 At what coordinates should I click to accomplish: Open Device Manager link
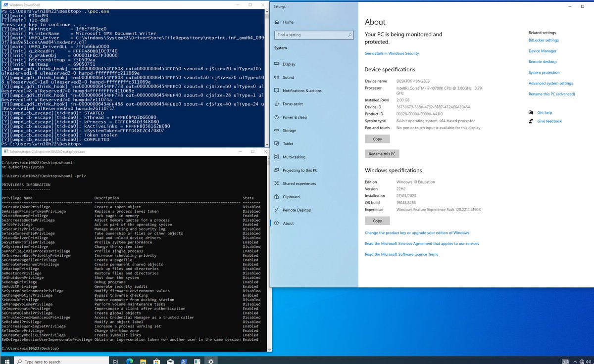[x=543, y=51]
